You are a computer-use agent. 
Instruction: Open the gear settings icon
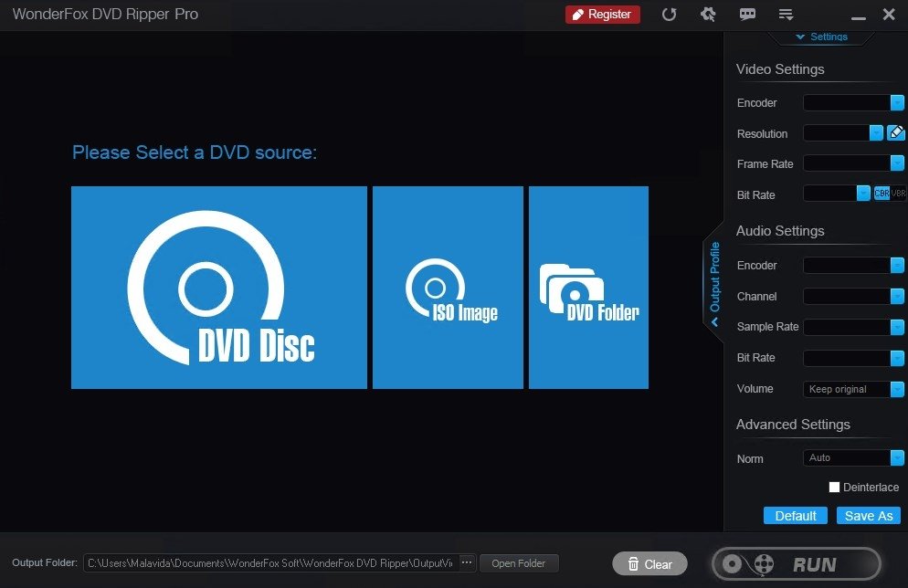[x=708, y=15]
